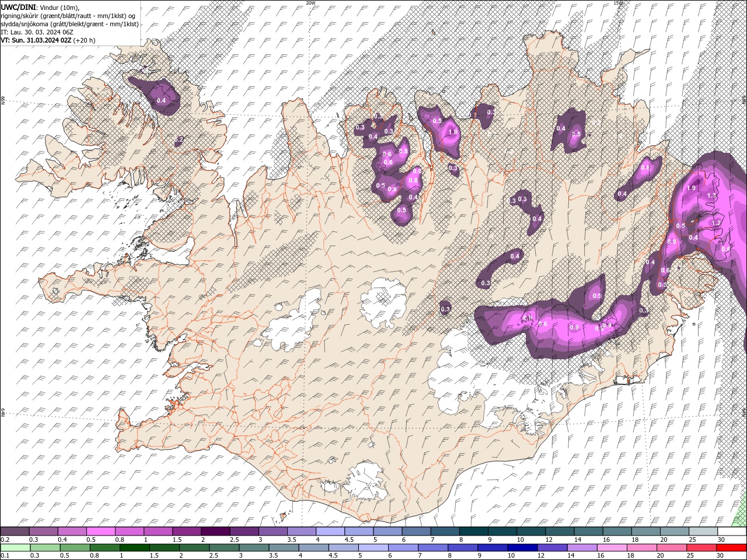The image size is (747, 560).
Task: Click the pale green 0.1 swatch in lower legend
Action: [x=15, y=548]
